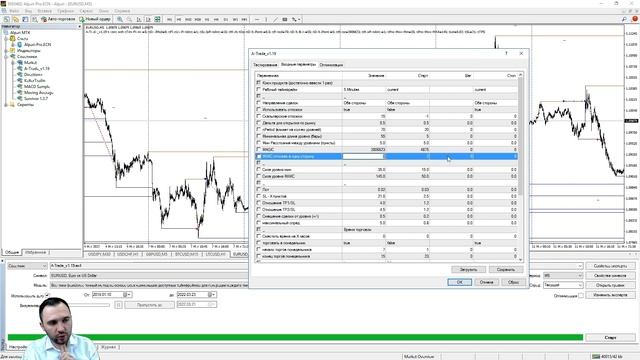Select the text label tool

(x=285, y=19)
